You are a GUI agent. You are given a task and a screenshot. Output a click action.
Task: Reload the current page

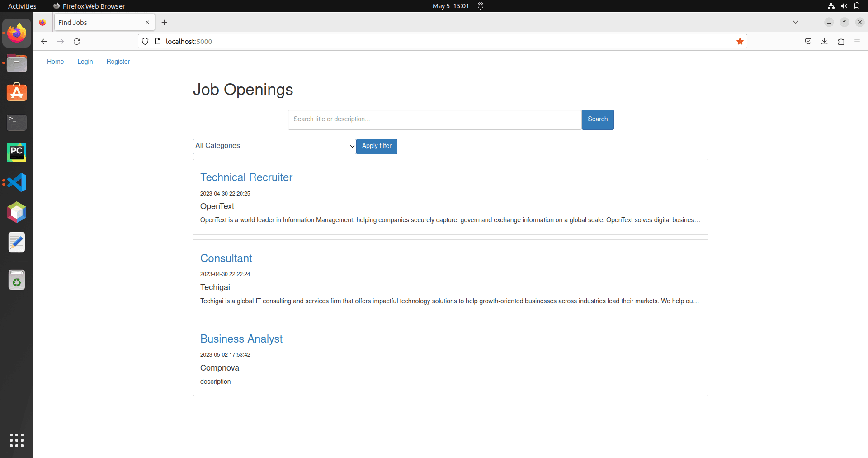[77, 41]
